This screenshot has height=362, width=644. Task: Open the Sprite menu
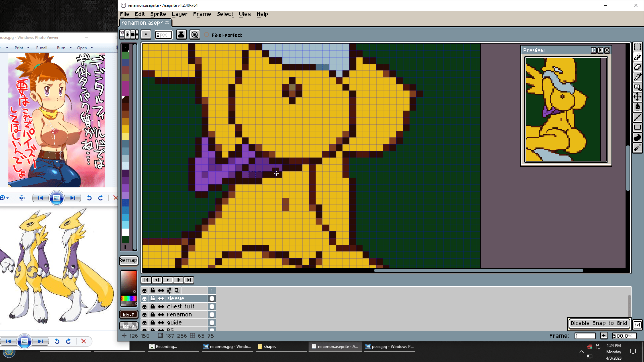point(158,14)
